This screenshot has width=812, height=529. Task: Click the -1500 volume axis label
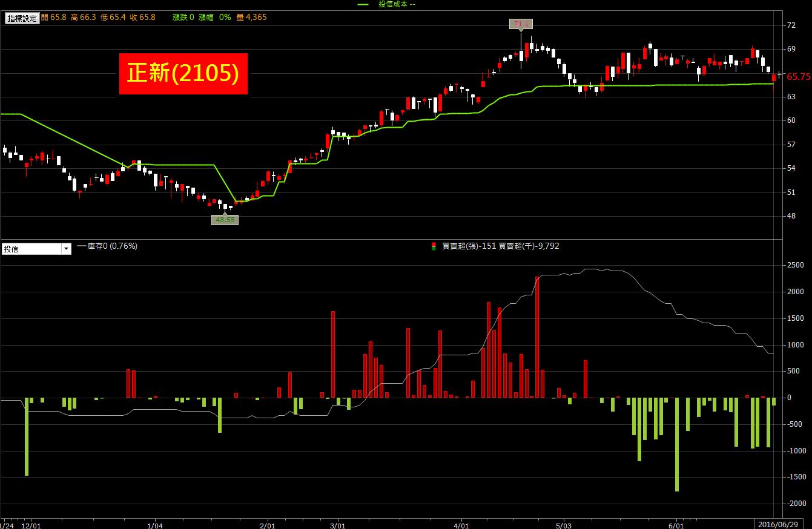click(x=796, y=477)
